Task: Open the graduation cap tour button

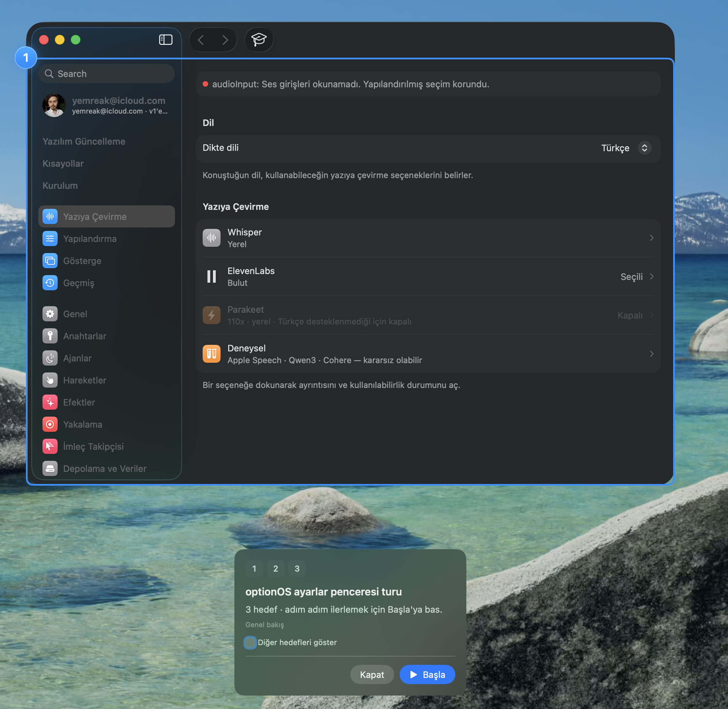Action: pyautogui.click(x=259, y=39)
